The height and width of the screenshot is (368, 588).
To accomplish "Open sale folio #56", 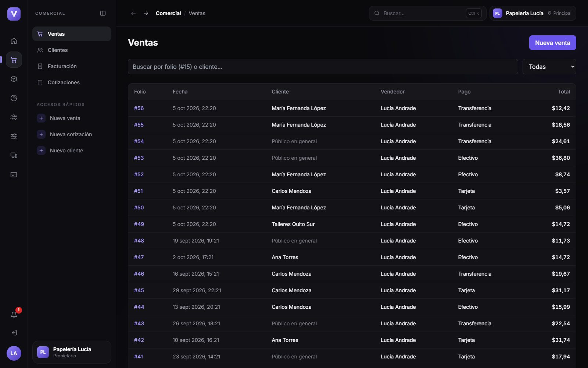I will coord(139,108).
